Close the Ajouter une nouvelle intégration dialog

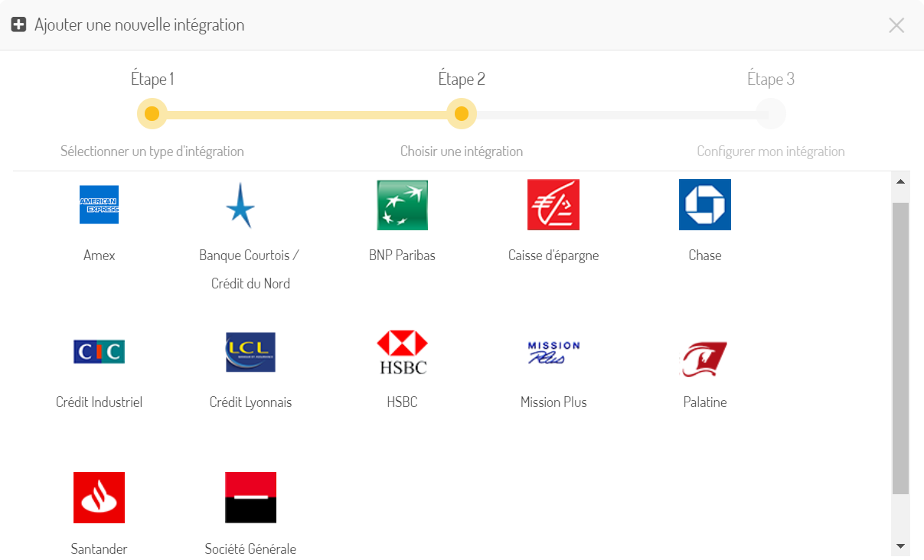click(x=896, y=25)
